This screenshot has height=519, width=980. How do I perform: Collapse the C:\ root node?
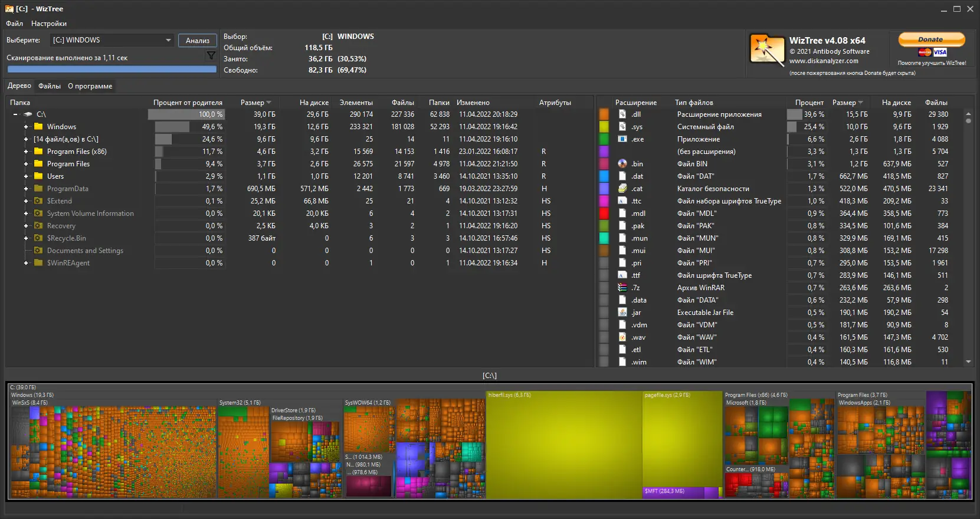15,114
